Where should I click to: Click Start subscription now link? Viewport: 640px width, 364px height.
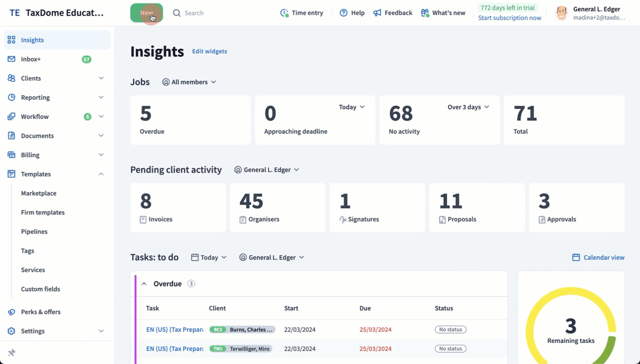509,18
